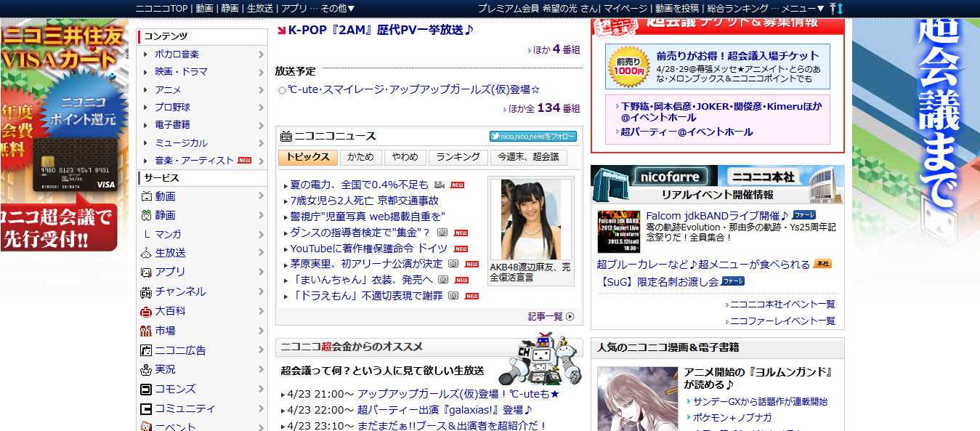Screen dimensions: 980x431
Task: Expand the ミュージカル category chevron
Action: point(261,143)
